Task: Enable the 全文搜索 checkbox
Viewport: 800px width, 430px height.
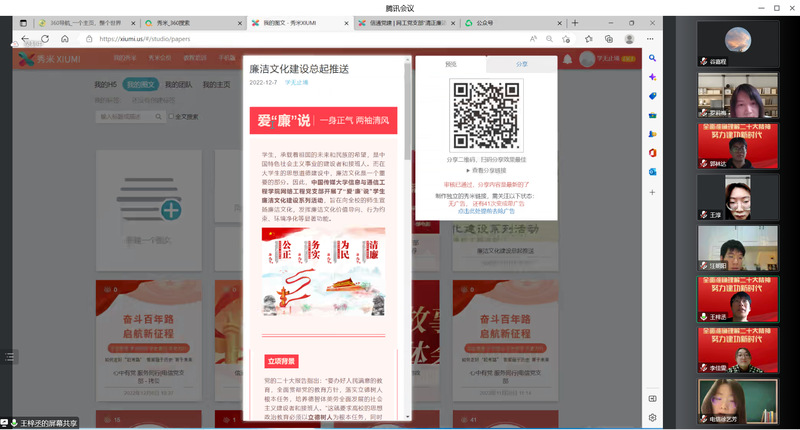Action: (169, 117)
